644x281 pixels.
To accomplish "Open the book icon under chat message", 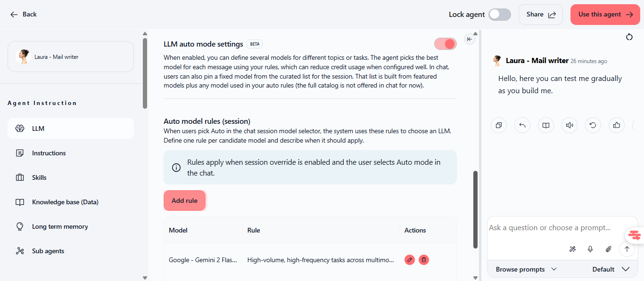I will point(545,125).
